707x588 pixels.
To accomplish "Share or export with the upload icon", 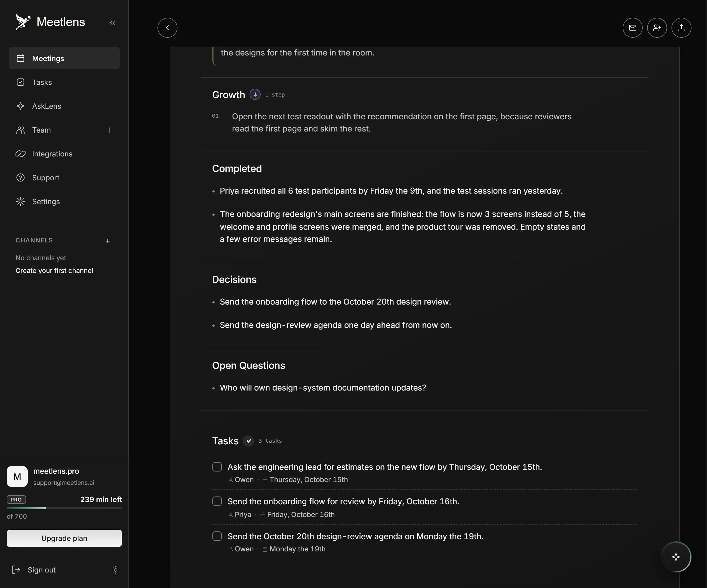I will [681, 28].
